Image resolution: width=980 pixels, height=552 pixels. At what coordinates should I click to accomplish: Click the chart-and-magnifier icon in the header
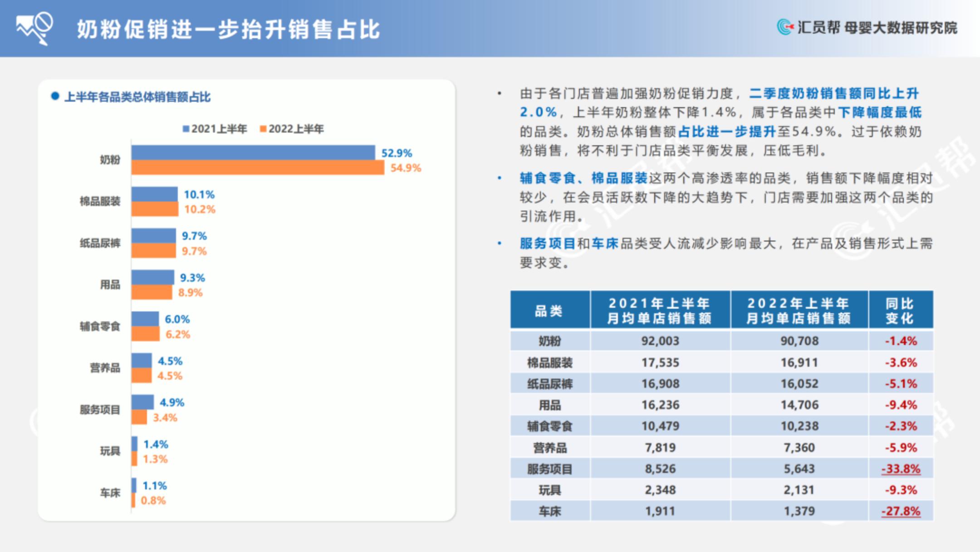(x=34, y=29)
